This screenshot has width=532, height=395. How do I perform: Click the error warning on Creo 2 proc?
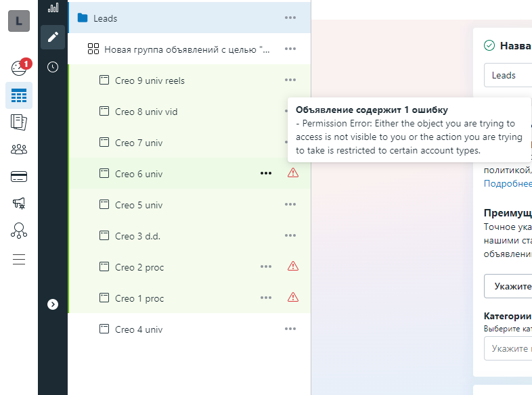pyautogui.click(x=293, y=266)
